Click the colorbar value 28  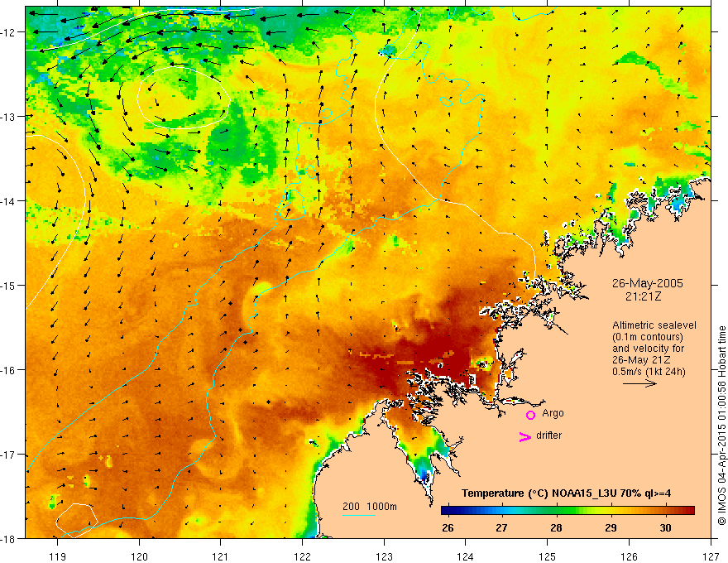(x=556, y=527)
